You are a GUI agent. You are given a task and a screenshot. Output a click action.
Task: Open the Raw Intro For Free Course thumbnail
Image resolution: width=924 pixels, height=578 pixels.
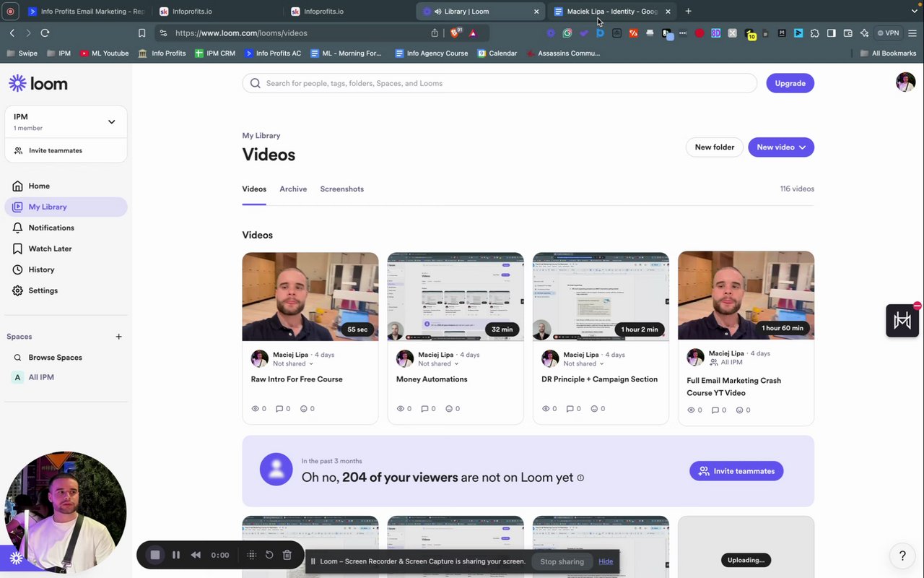pos(310,296)
